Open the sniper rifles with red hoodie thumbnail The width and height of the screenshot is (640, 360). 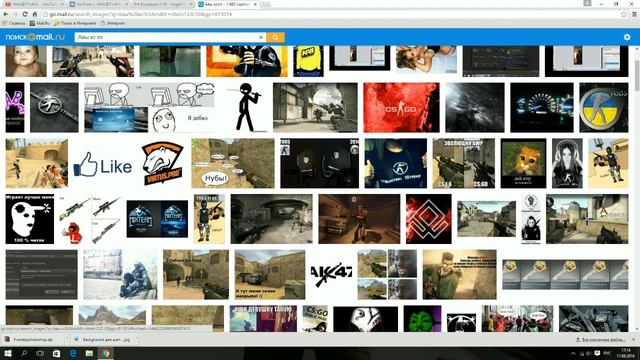[x=90, y=219]
